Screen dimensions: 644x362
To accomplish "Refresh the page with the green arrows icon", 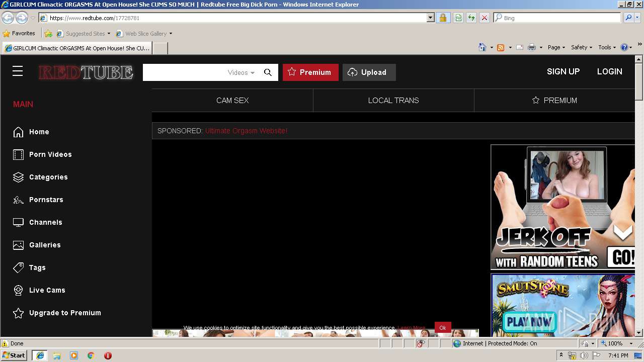I will click(x=471, y=18).
